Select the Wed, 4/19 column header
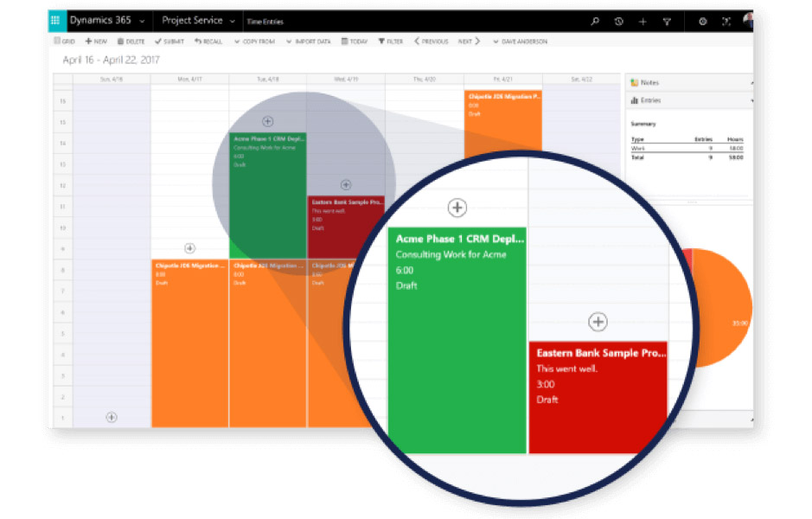Viewport: 812px width, 519px height. [346, 80]
